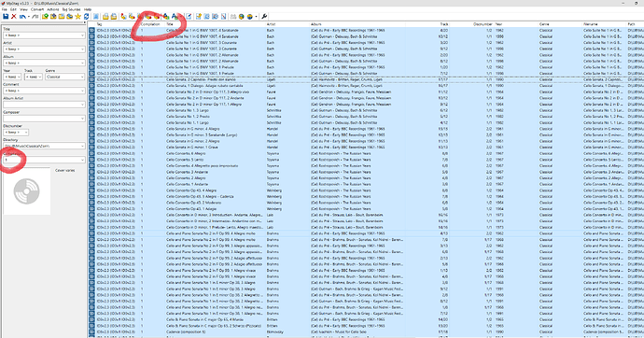Add directory folder icon in toolbar

(x=53, y=17)
